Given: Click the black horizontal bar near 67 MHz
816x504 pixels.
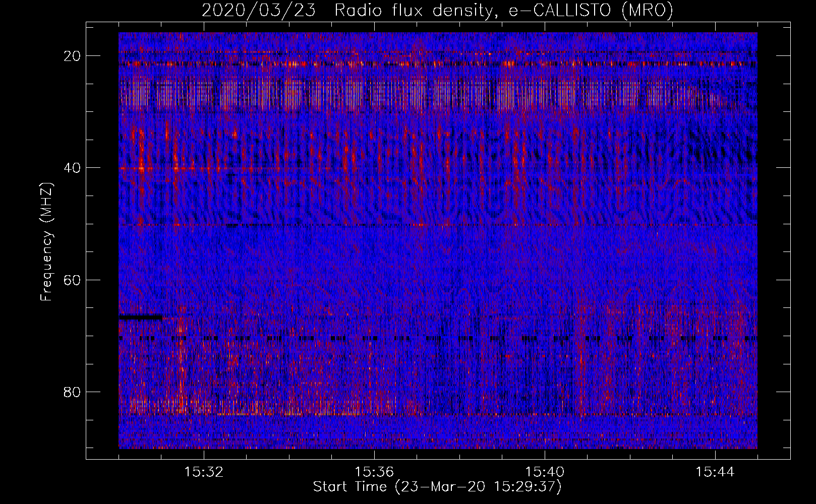Looking at the screenshot, I should coord(141,317).
